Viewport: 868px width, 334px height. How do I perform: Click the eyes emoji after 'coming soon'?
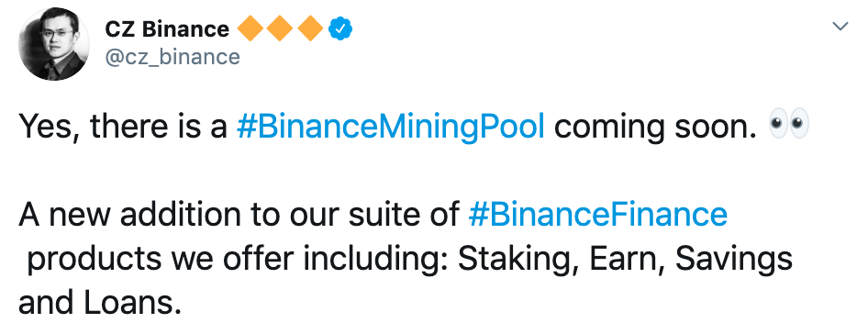coord(789,126)
